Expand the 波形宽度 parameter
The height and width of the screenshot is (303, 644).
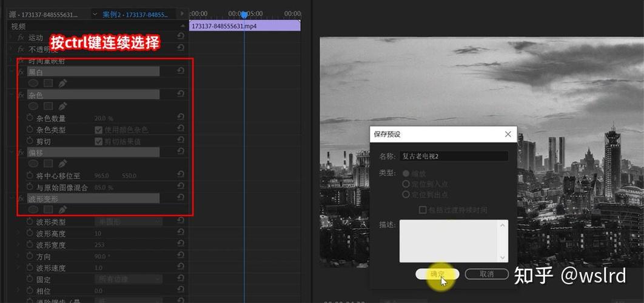(x=18, y=245)
